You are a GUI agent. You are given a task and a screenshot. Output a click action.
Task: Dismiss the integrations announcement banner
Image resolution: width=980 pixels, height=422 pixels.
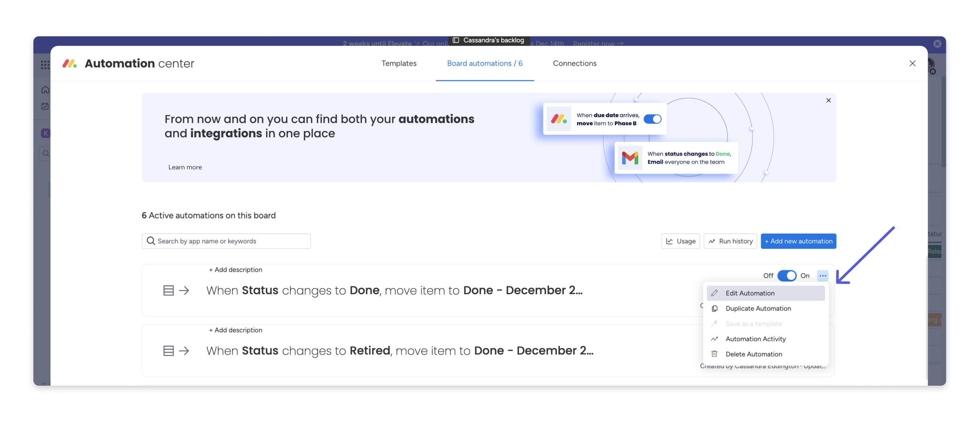(828, 101)
